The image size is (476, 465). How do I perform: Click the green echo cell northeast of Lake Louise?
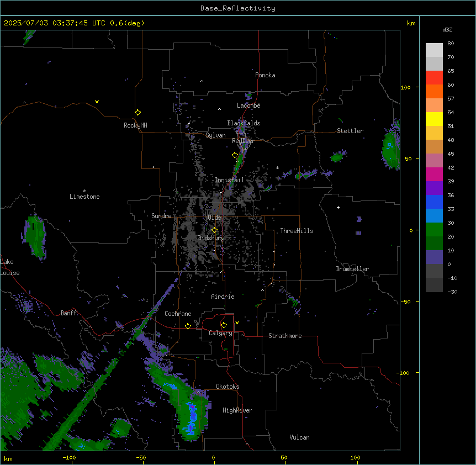[x=35, y=237]
